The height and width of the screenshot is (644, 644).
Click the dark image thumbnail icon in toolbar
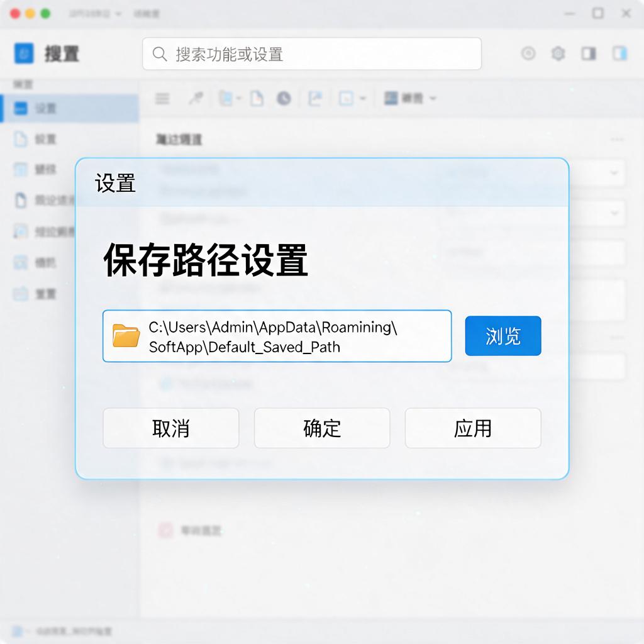click(391, 98)
